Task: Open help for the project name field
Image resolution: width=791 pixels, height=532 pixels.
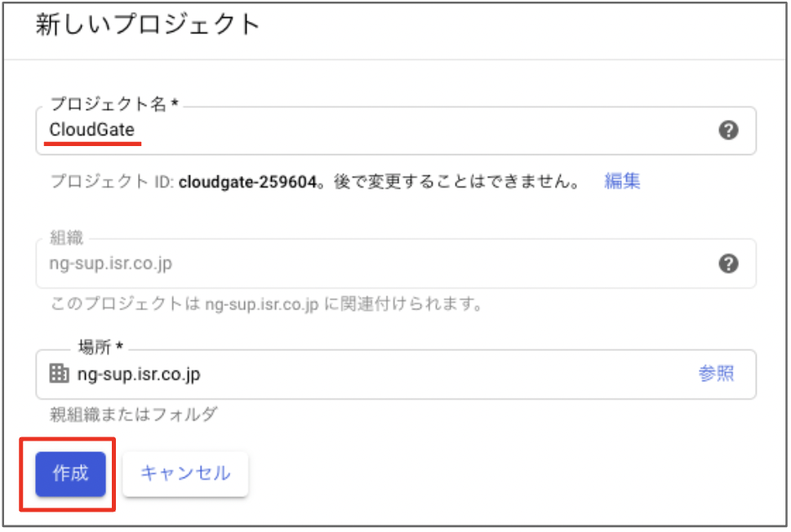Action: tap(728, 131)
